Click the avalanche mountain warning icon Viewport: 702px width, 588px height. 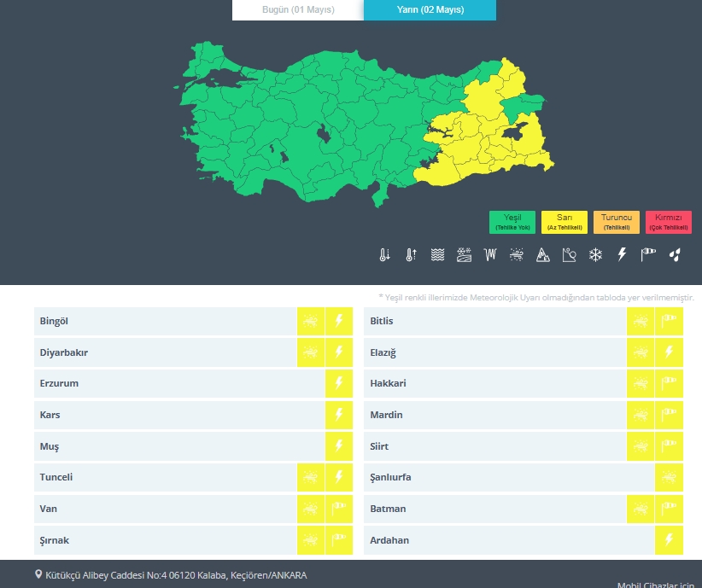[x=543, y=254]
